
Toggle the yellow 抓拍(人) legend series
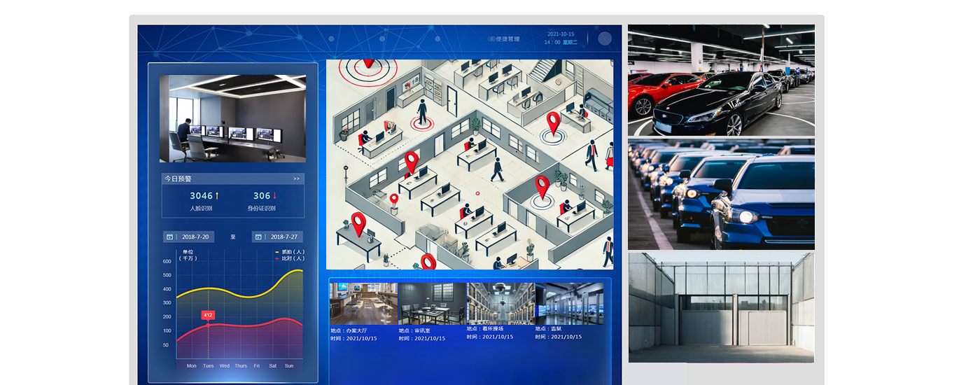tap(290, 252)
